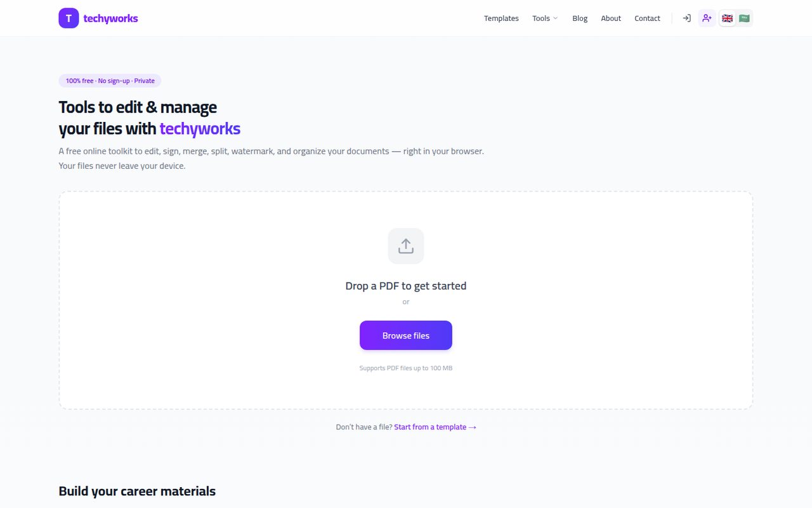Viewport: 812px width, 508px height.
Task: Click the 100% free No sign-up badge
Action: pos(110,81)
